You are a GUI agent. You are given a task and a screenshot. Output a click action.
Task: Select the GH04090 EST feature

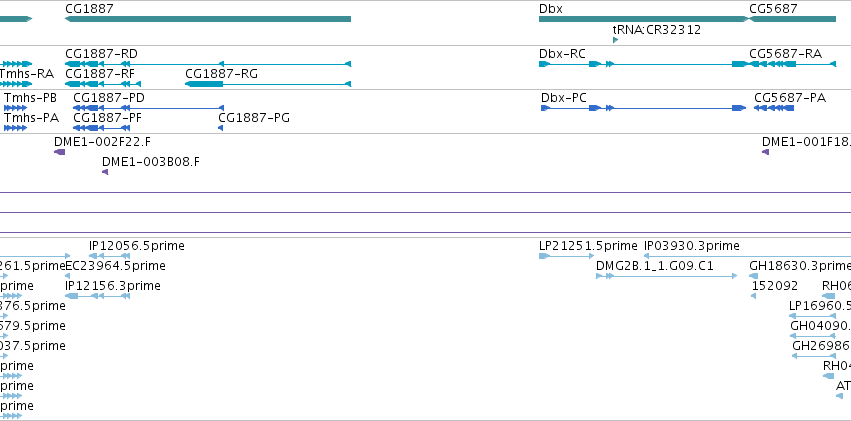813,336
